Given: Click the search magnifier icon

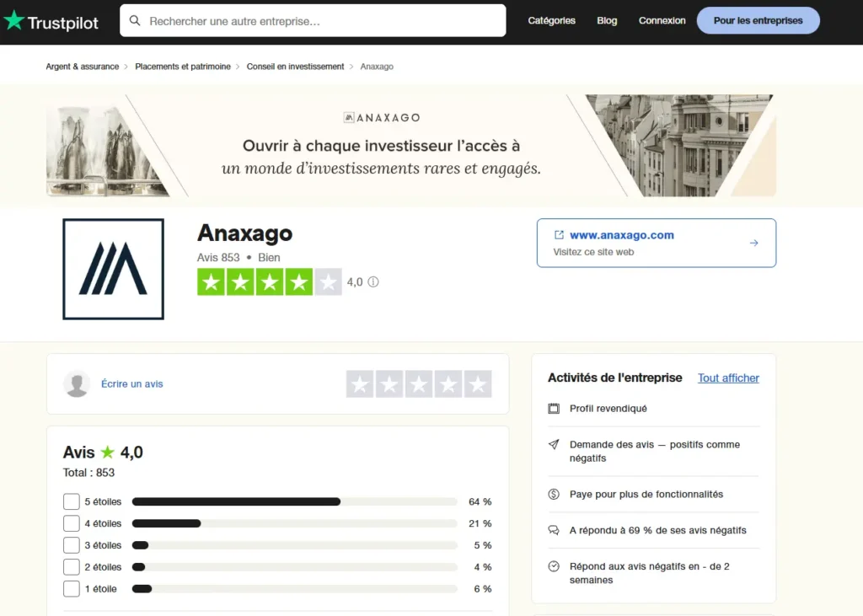Looking at the screenshot, I should [x=136, y=20].
